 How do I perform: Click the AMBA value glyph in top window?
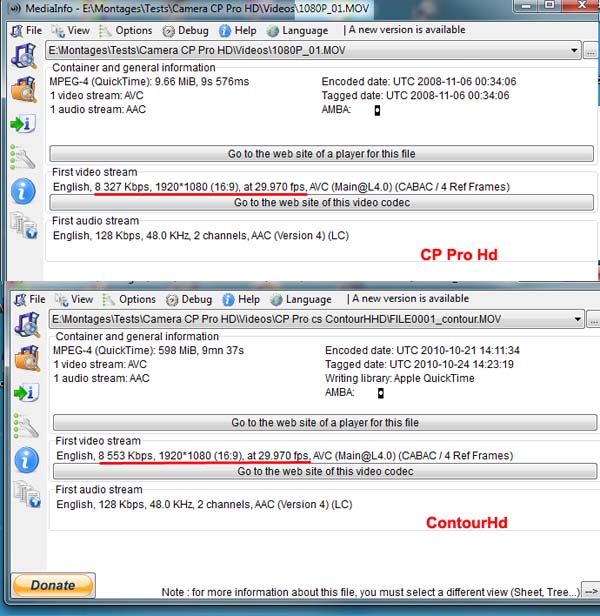pyautogui.click(x=377, y=110)
